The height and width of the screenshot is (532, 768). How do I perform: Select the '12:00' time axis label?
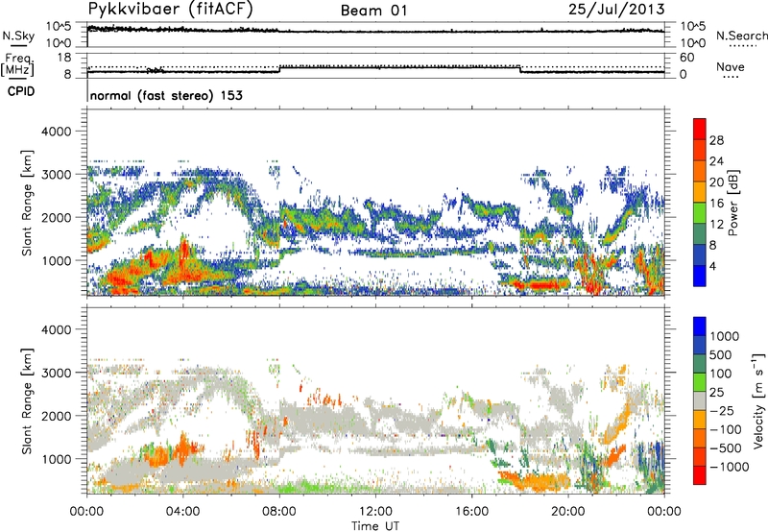[x=375, y=512]
